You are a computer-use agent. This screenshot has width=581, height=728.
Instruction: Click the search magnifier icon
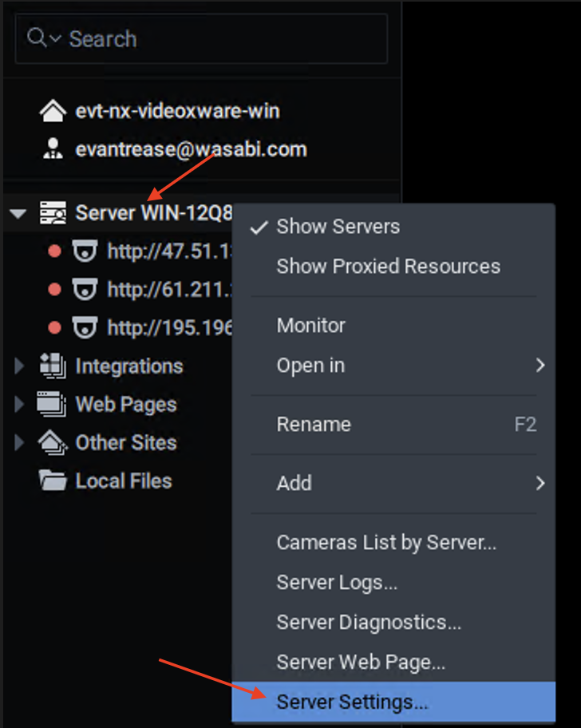pos(37,38)
